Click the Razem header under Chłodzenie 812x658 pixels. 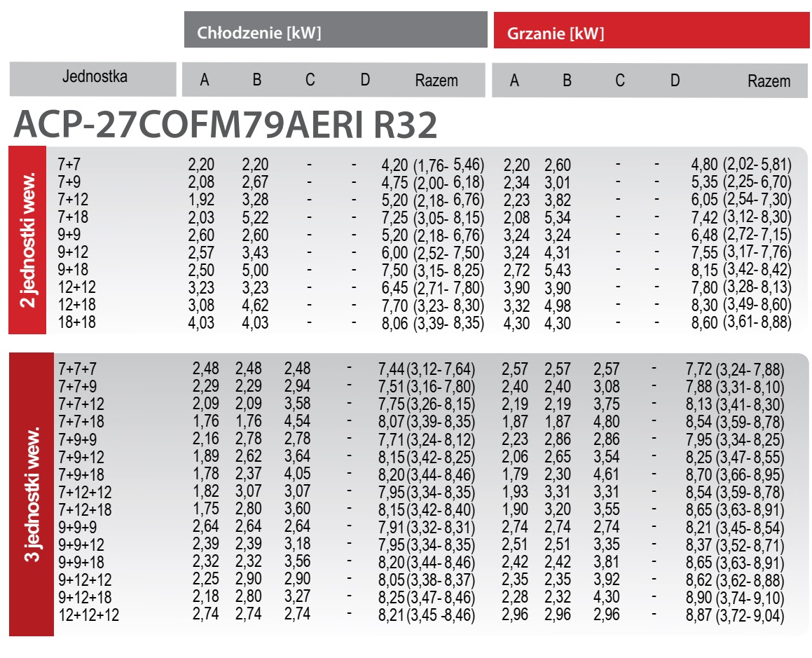[436, 81]
